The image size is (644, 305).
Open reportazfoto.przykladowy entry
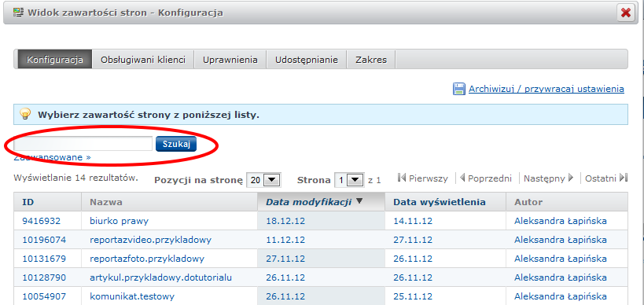[147, 259]
